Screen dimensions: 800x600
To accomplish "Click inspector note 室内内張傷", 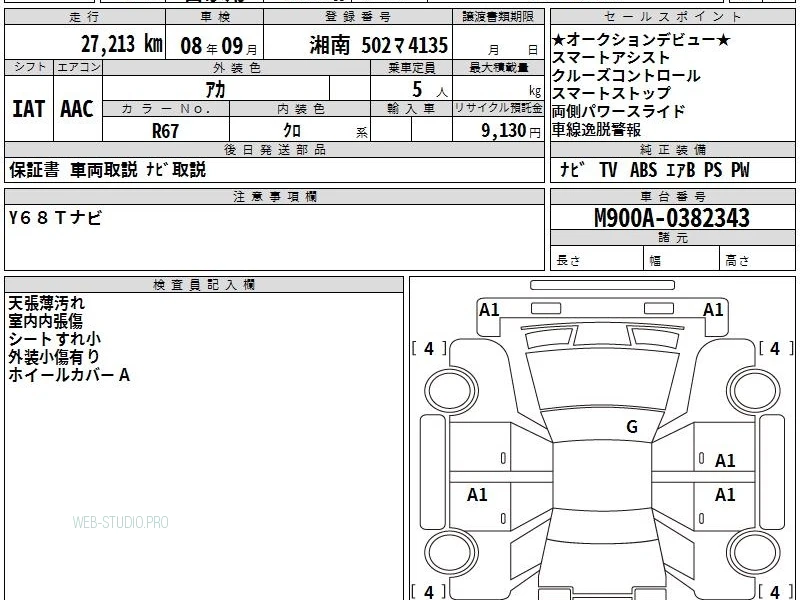I will coord(45,321).
